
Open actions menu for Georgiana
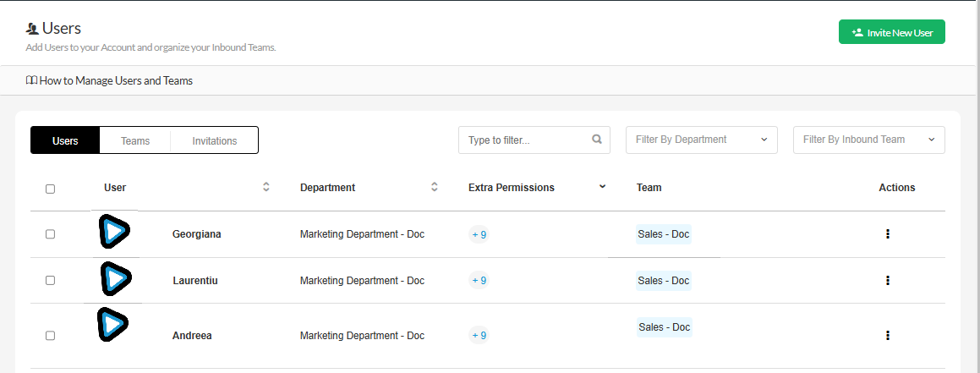pos(887,234)
